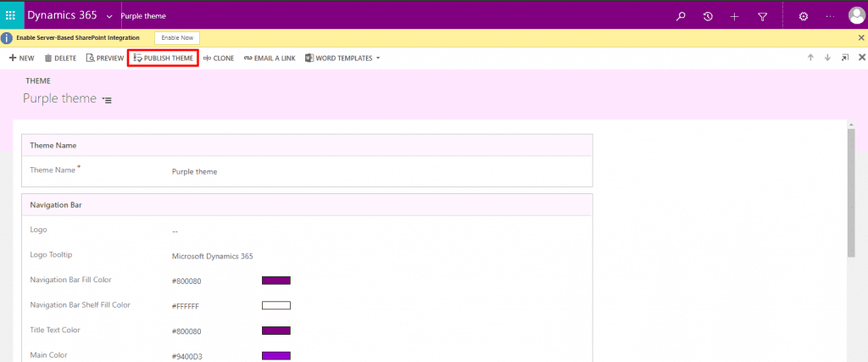Go to the previous record arrow
This screenshot has height=362, width=868.
click(x=810, y=58)
